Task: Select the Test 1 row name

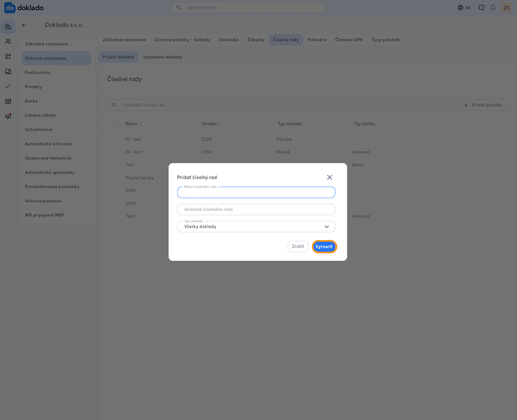Action: (131, 216)
